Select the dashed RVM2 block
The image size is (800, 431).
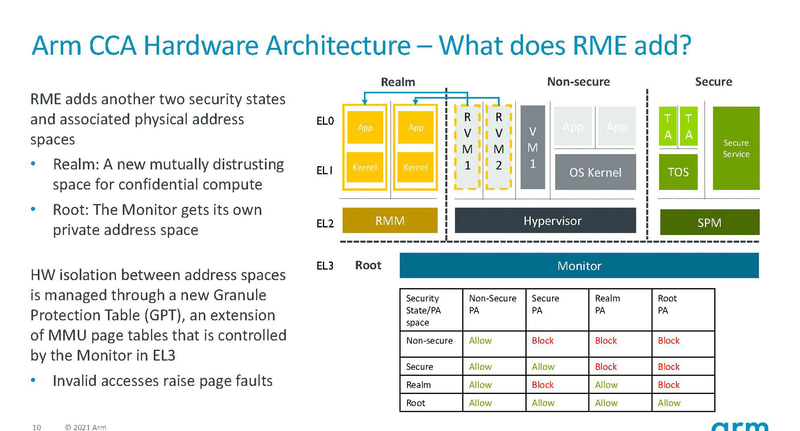point(498,147)
